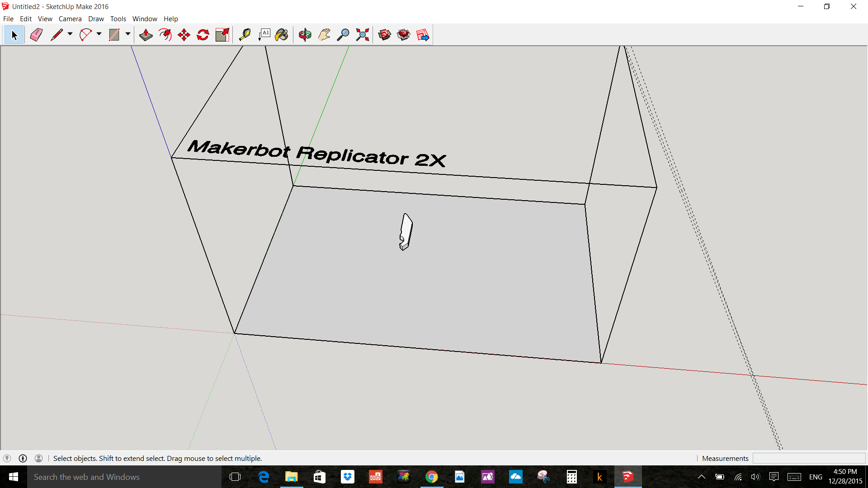Click the credits info status icon

coord(23,458)
